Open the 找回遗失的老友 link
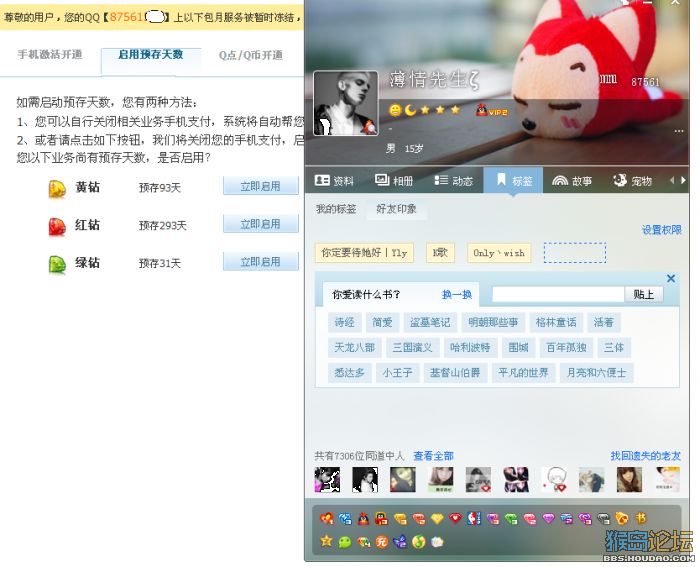This screenshot has height=567, width=700. pos(646,456)
